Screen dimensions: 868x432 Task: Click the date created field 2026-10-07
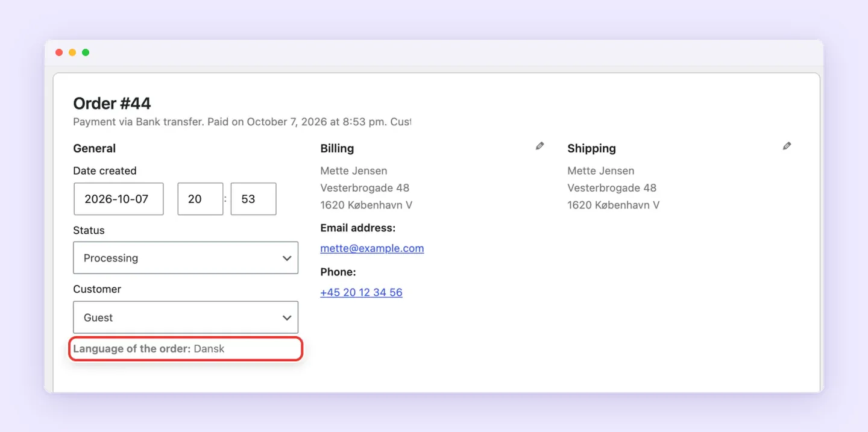click(x=119, y=199)
